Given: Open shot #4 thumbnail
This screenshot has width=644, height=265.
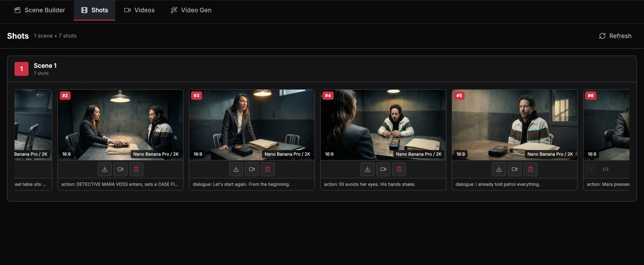Looking at the screenshot, I should pyautogui.click(x=383, y=125).
